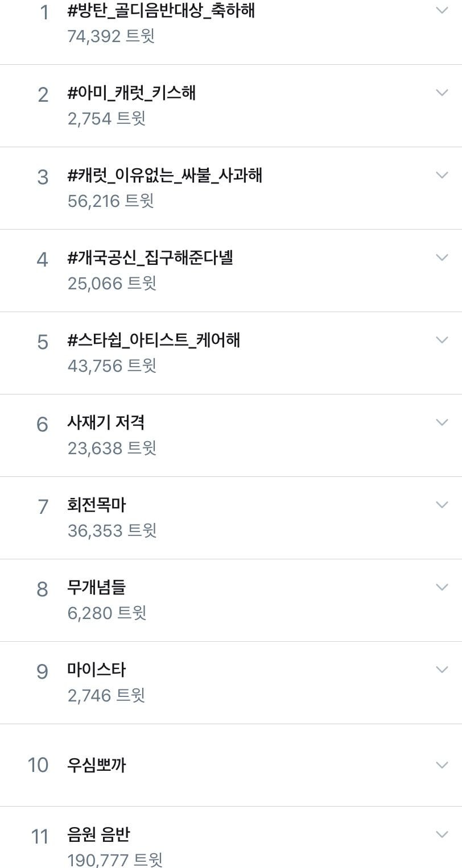
Task: Open trend #개국공신_집구해준다녤
Action: (150, 258)
